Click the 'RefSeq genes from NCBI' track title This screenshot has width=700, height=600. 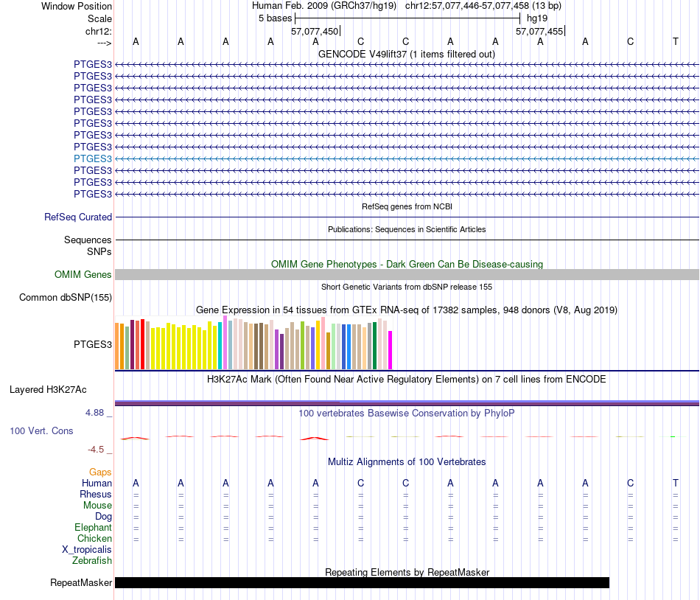407,206
